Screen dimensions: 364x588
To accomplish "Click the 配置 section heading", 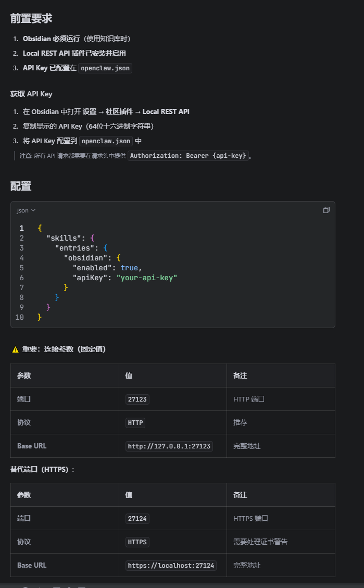I will click(21, 186).
